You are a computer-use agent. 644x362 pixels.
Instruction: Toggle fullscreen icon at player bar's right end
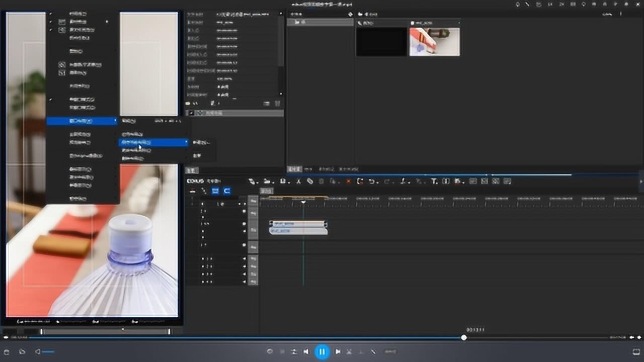pos(636,352)
